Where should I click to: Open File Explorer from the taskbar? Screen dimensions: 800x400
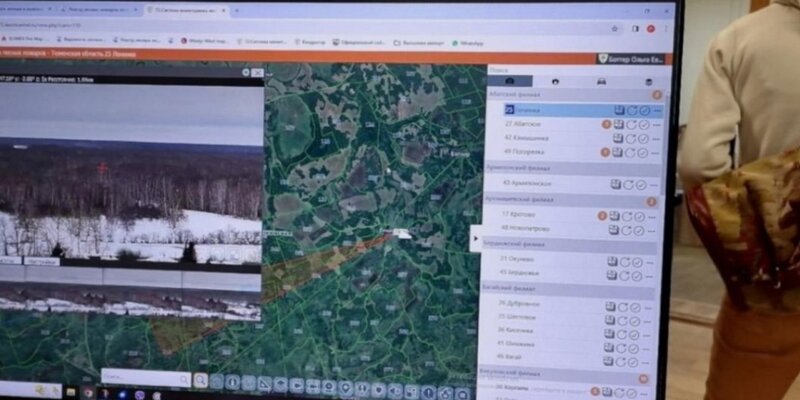click(x=71, y=392)
